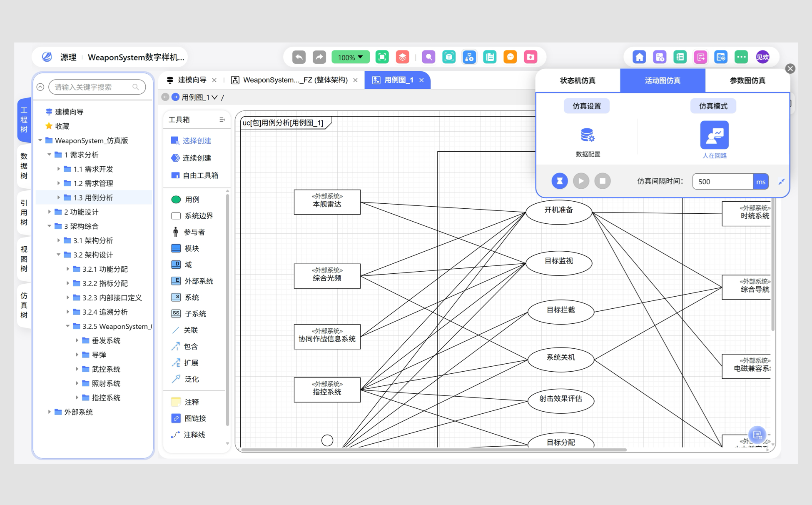The height and width of the screenshot is (505, 812).
Task: Click the pin icon in simulation panel
Action: click(781, 181)
